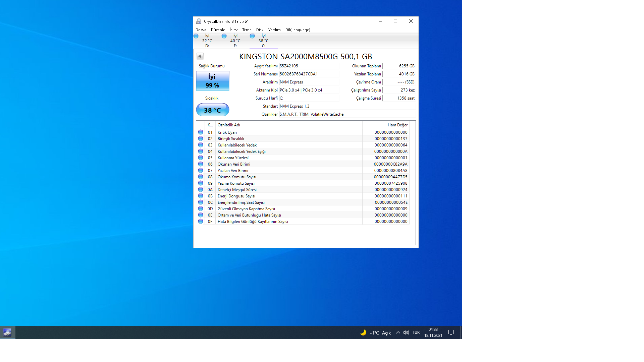Click the Çalışma Süresi value 1358 saat
Viewport: 644px width, 362px height.
click(399, 98)
